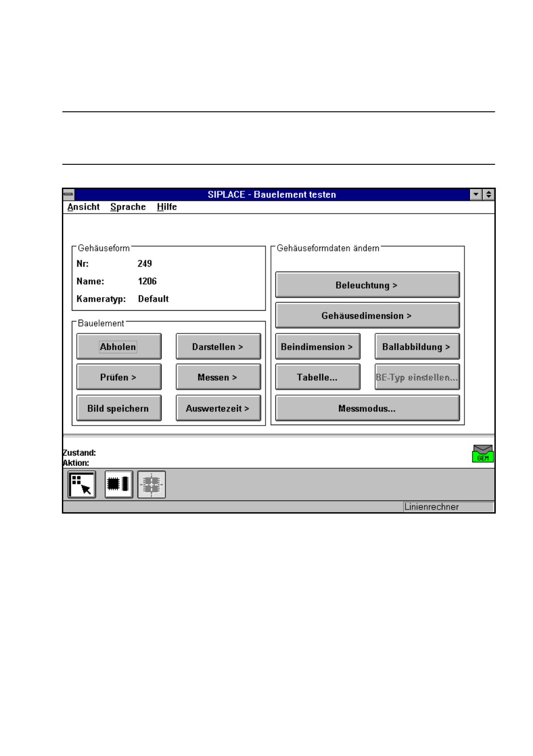The width and height of the screenshot is (533, 756).
Task: Click the Tabelle... button
Action: tap(318, 377)
